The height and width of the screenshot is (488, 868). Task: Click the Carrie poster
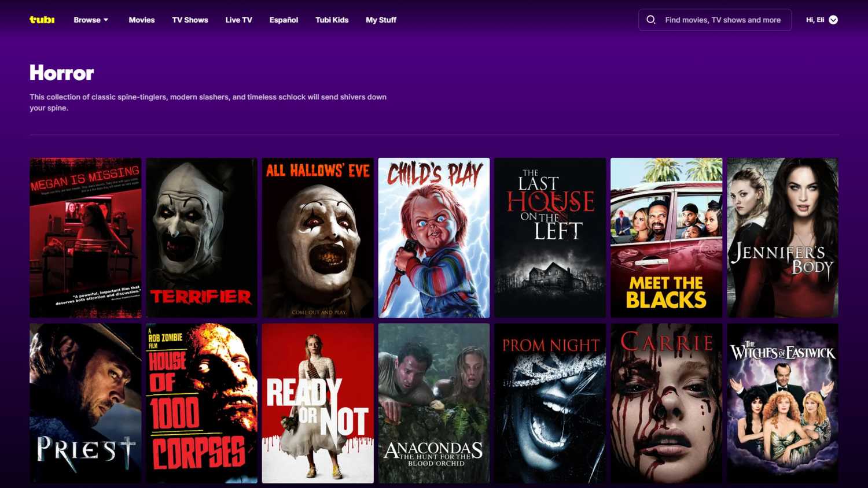pyautogui.click(x=666, y=403)
